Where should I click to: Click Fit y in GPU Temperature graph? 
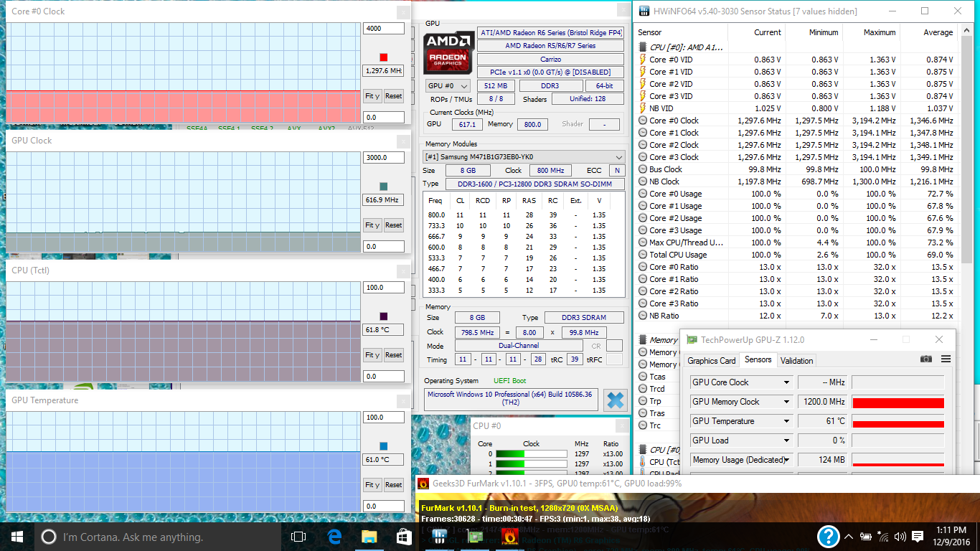[372, 485]
